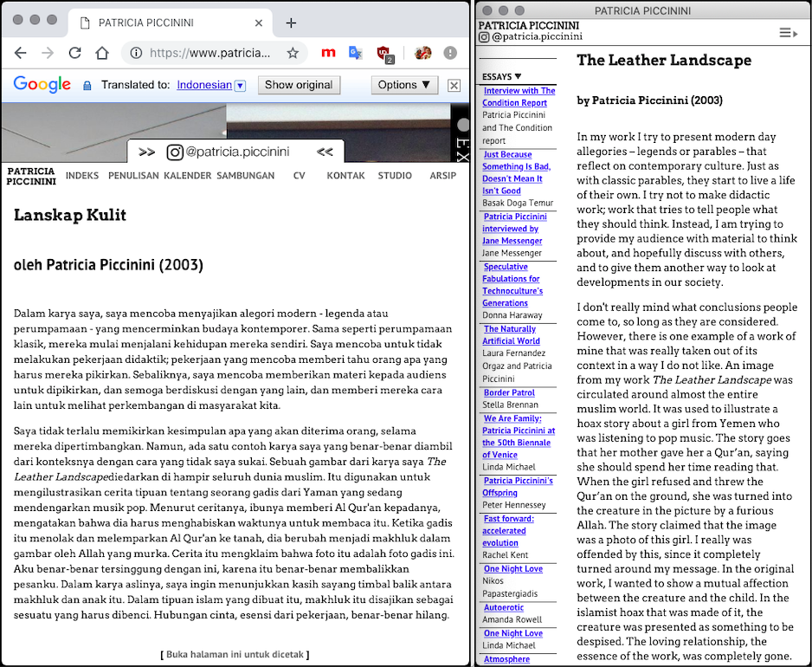Open the Google Translate extension icon
This screenshot has width=812, height=667.
coord(355,53)
